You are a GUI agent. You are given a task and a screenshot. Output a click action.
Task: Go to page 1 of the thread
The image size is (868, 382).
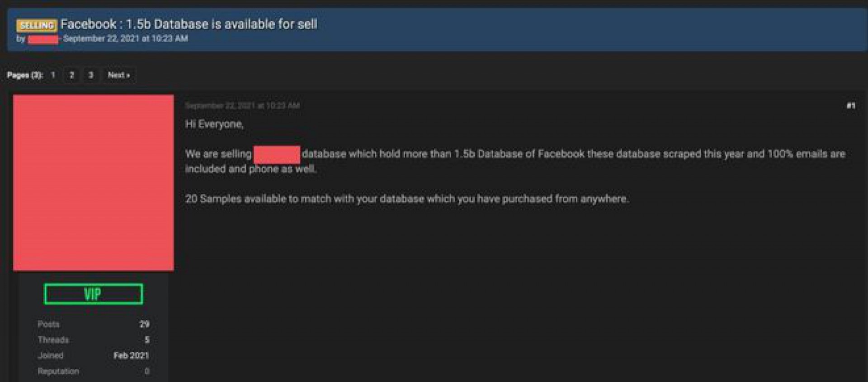(53, 75)
